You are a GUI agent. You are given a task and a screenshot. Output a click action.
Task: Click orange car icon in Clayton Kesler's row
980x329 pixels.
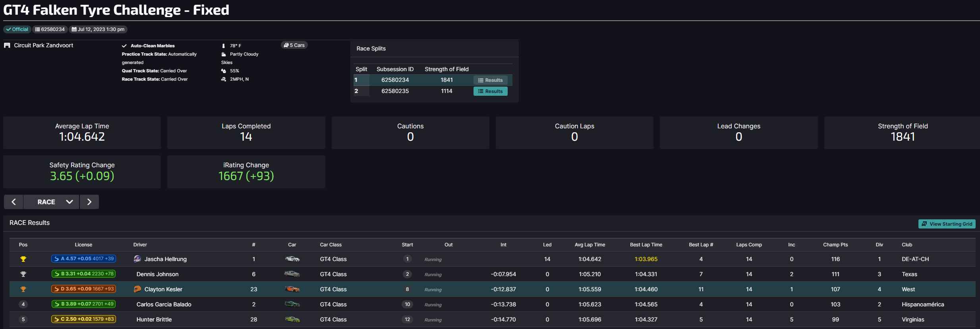click(x=292, y=289)
